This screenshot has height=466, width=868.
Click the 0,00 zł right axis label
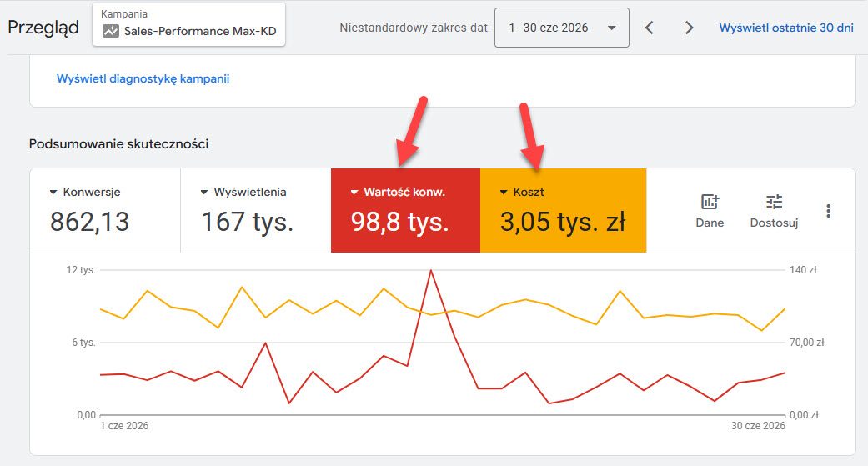coord(804,415)
